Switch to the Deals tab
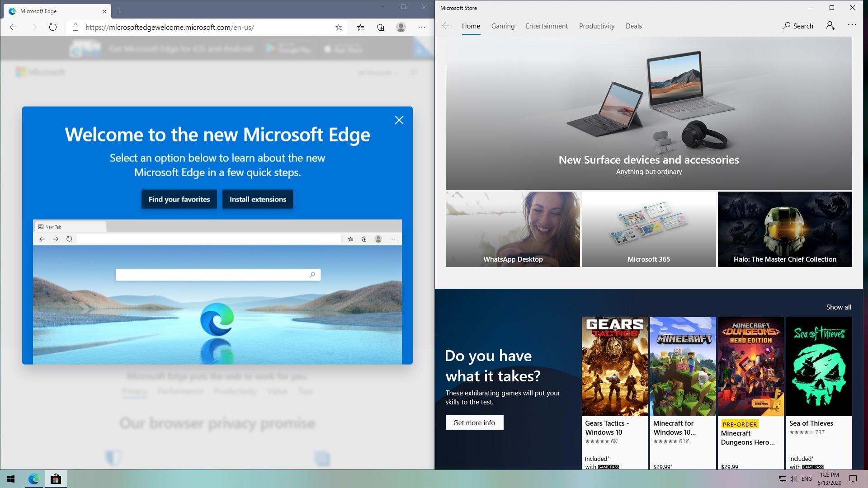 point(633,26)
